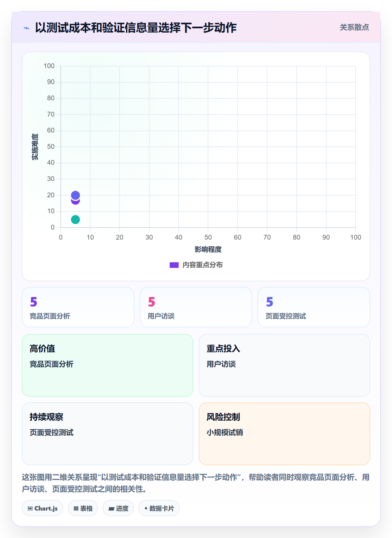Open the 竞品页面分析 stat card
This screenshot has width=392, height=538.
click(x=78, y=307)
